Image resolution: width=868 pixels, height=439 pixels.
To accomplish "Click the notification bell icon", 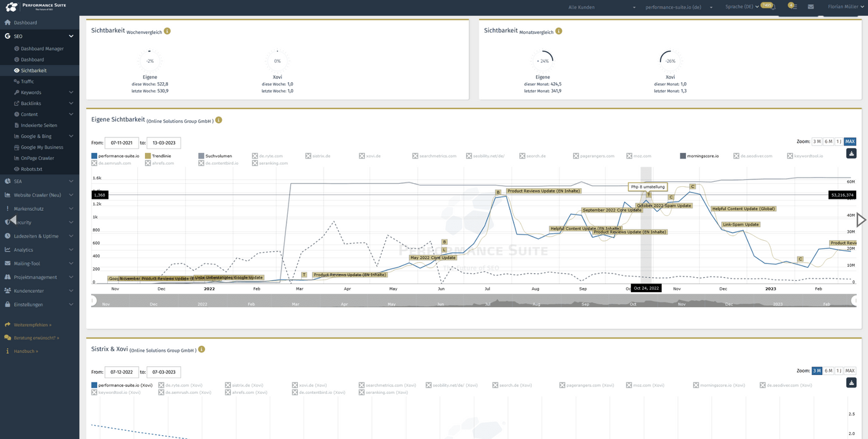I will click(773, 7).
